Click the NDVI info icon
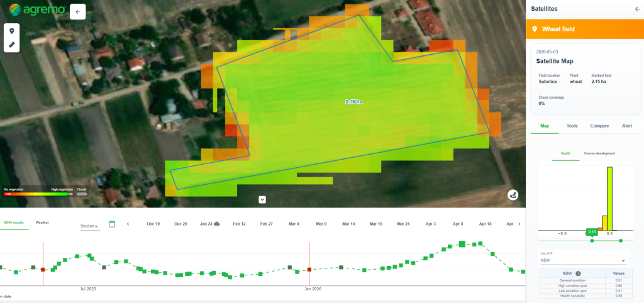 (x=578, y=273)
